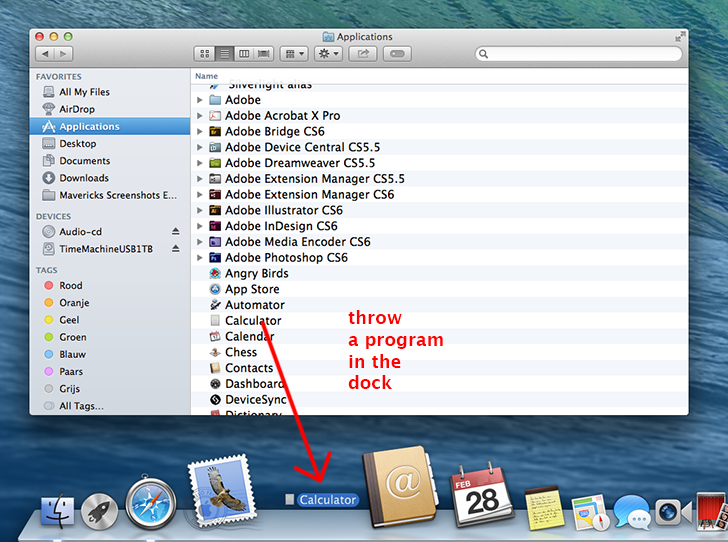The image size is (728, 542).
Task: Expand Adobe Illustrator CS6 folder
Action: tap(200, 210)
